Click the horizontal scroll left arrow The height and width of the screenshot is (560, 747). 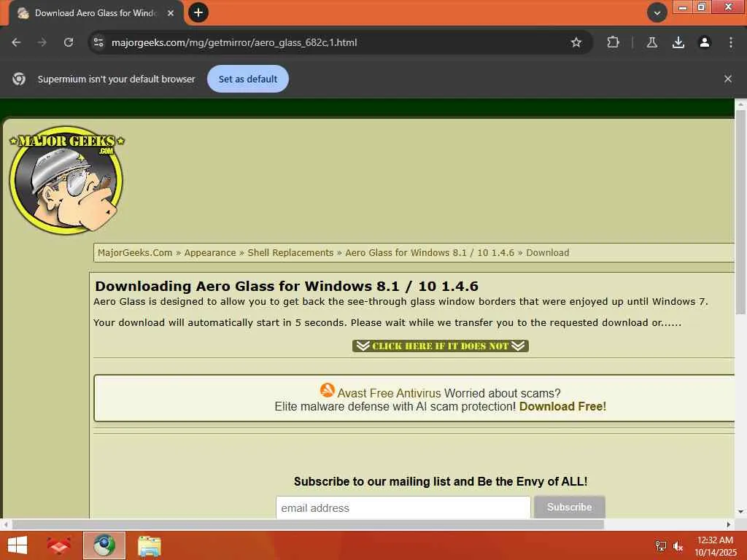pos(5,524)
